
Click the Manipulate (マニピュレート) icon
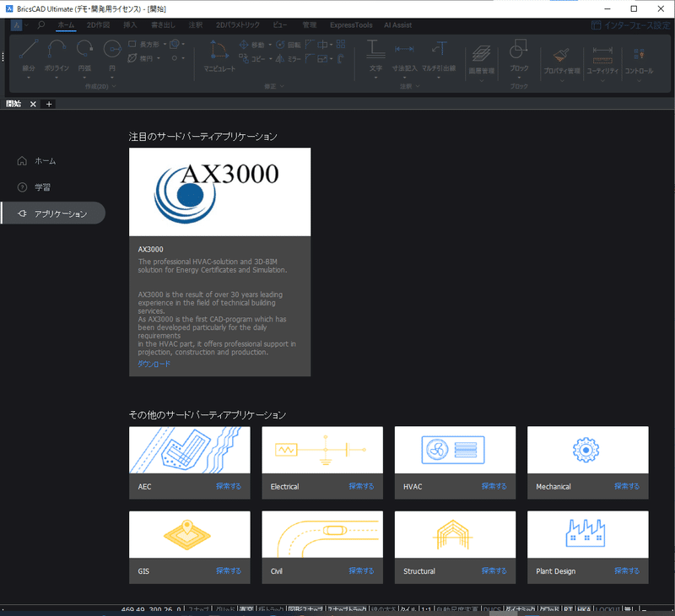(x=219, y=50)
